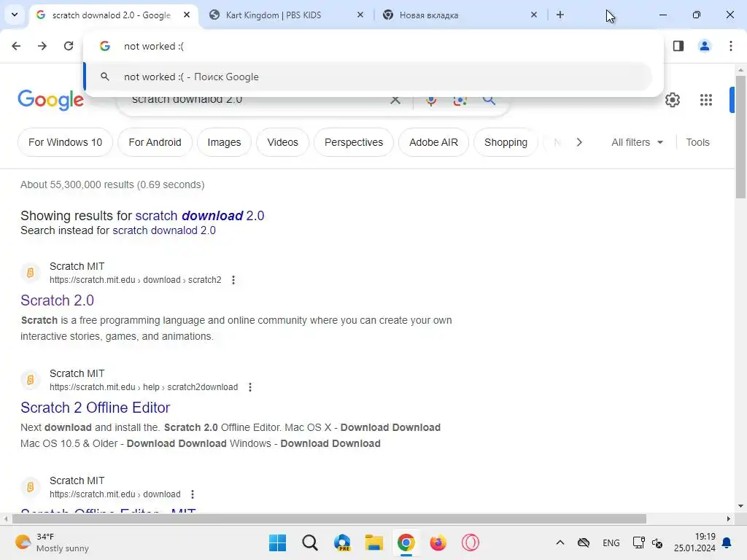Click the ENG language indicator
The height and width of the screenshot is (560, 747).
tap(611, 542)
